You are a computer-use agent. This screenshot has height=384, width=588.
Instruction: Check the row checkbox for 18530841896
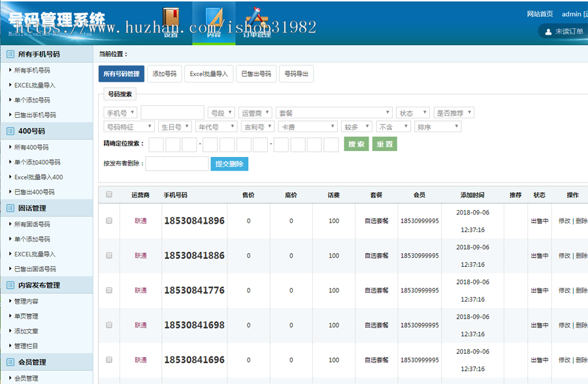tap(108, 219)
